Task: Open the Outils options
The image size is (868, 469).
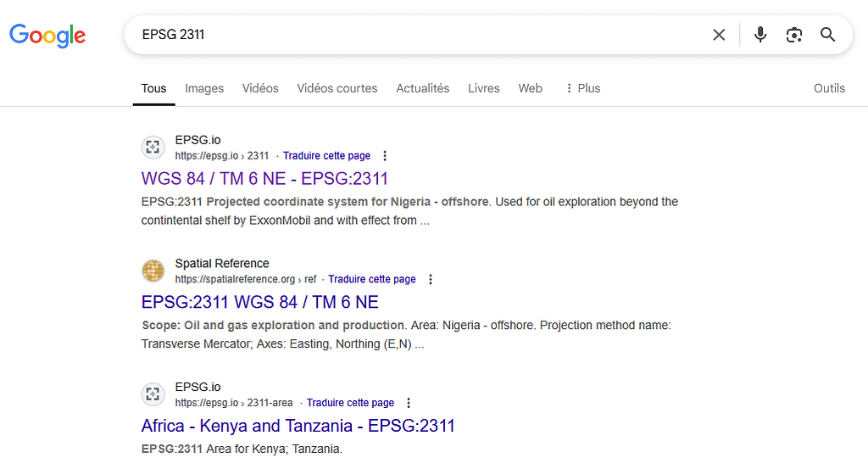Action: pyautogui.click(x=829, y=88)
